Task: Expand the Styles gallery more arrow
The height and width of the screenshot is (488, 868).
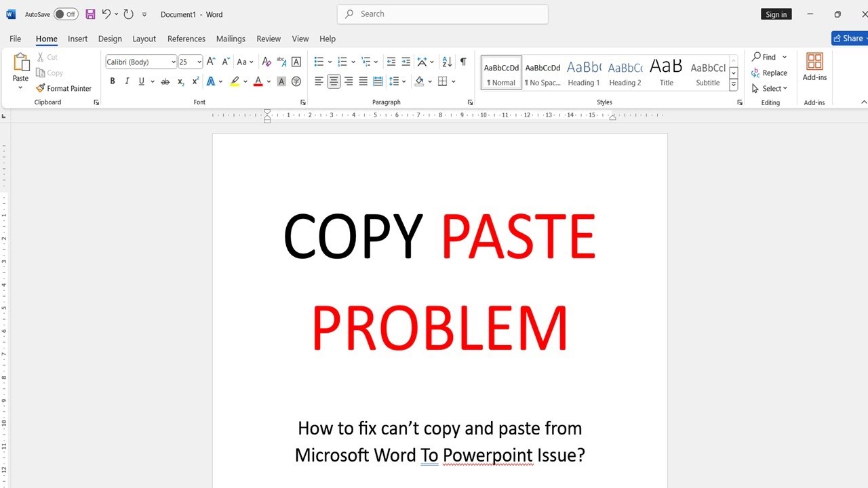Action: [x=734, y=85]
